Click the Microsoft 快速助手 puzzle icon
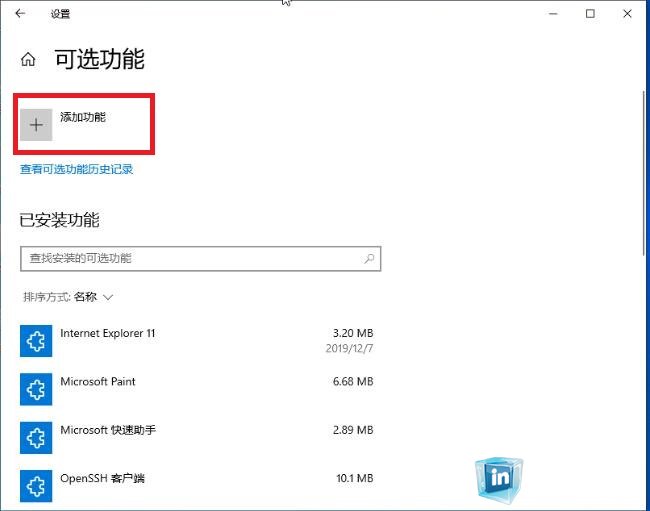 pos(36,438)
